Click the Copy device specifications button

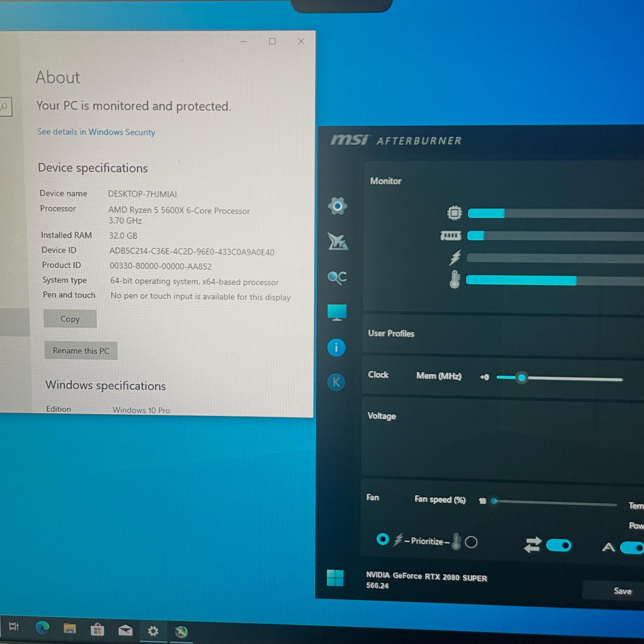70,319
